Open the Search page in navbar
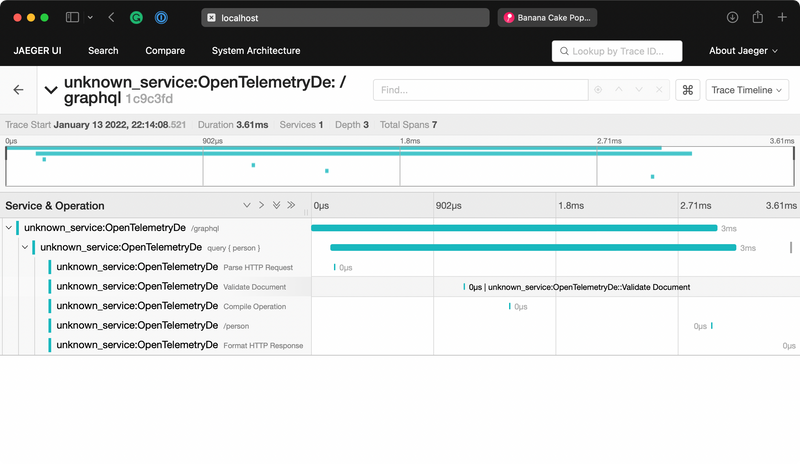The width and height of the screenshot is (800, 464). 103,51
